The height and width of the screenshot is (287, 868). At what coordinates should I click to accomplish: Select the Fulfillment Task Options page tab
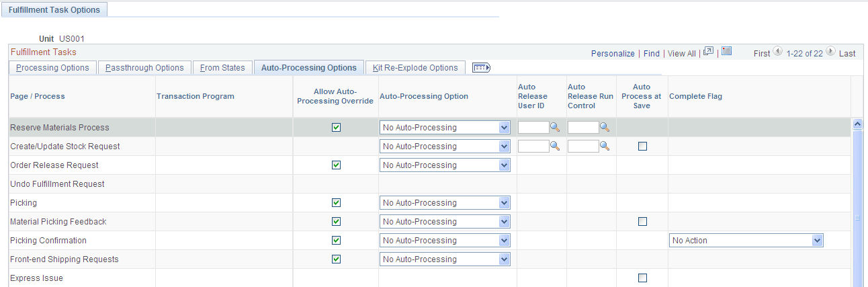[x=54, y=10]
